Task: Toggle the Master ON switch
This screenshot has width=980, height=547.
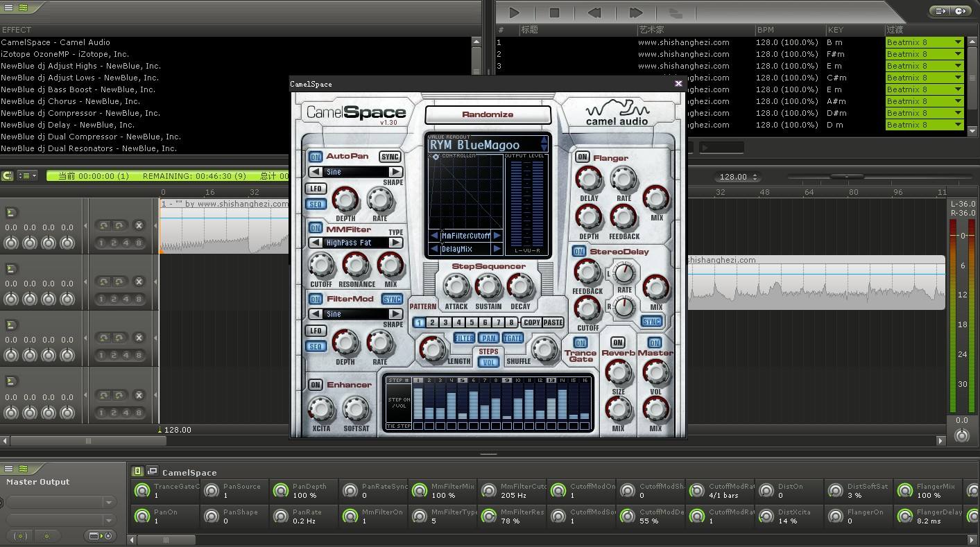Action: point(654,342)
